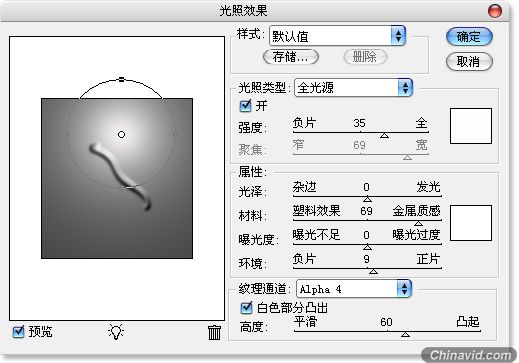Open the 样式 style dropdown
The image size is (519, 363).
point(337,36)
